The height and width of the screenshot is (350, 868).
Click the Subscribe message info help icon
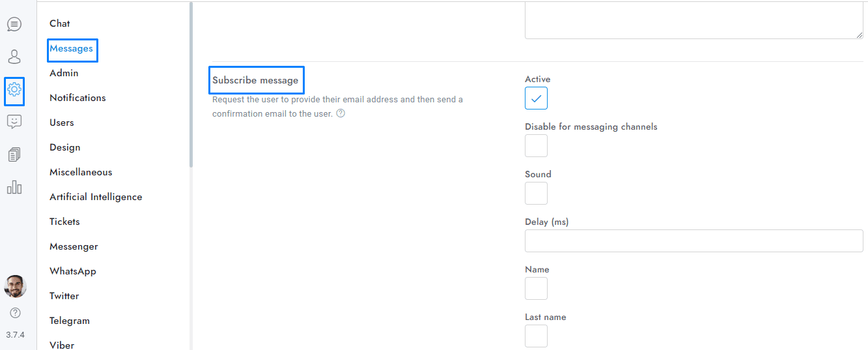point(341,113)
